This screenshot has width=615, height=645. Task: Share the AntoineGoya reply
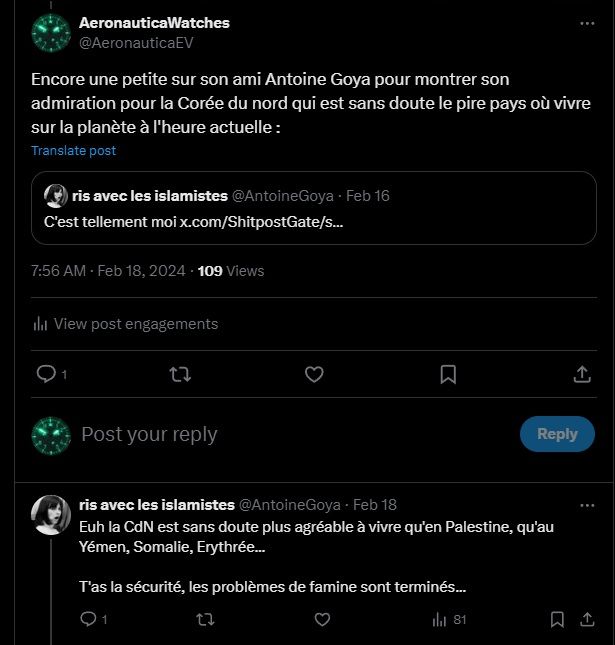[x=587, y=619]
